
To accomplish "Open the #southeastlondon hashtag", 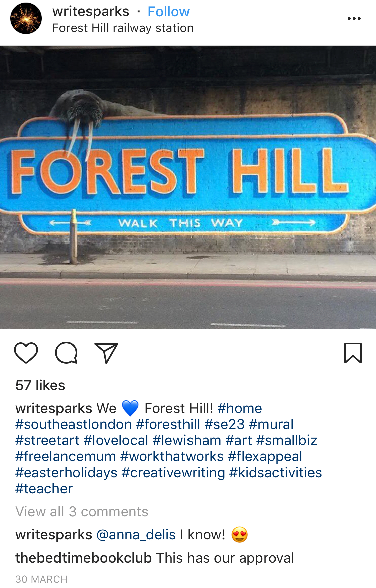I will 74,424.
